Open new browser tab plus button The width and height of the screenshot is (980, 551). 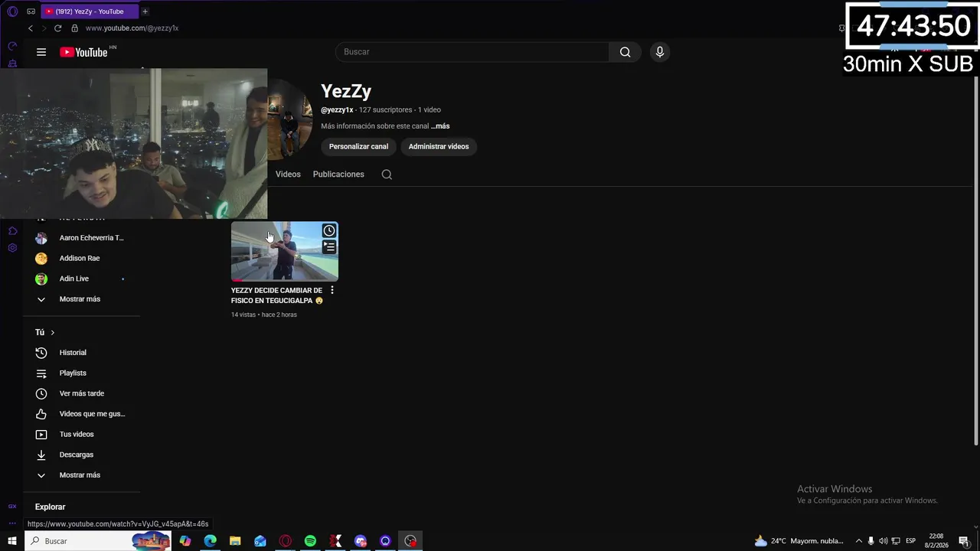tap(145, 11)
